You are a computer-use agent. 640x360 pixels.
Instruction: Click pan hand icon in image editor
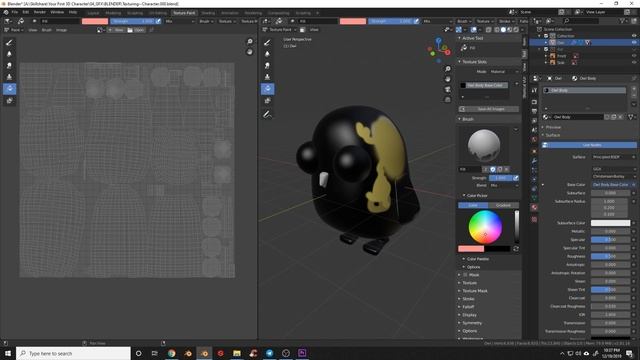250,52
